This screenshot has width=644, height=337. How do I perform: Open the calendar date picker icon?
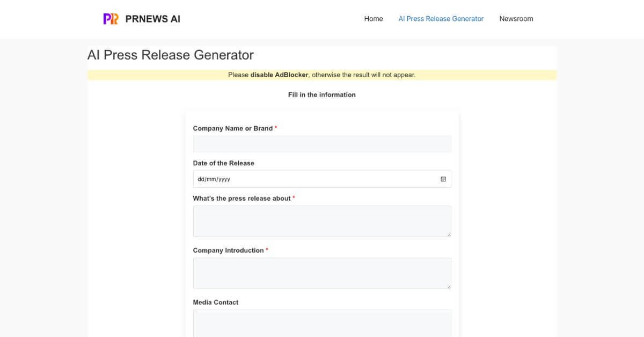click(443, 179)
